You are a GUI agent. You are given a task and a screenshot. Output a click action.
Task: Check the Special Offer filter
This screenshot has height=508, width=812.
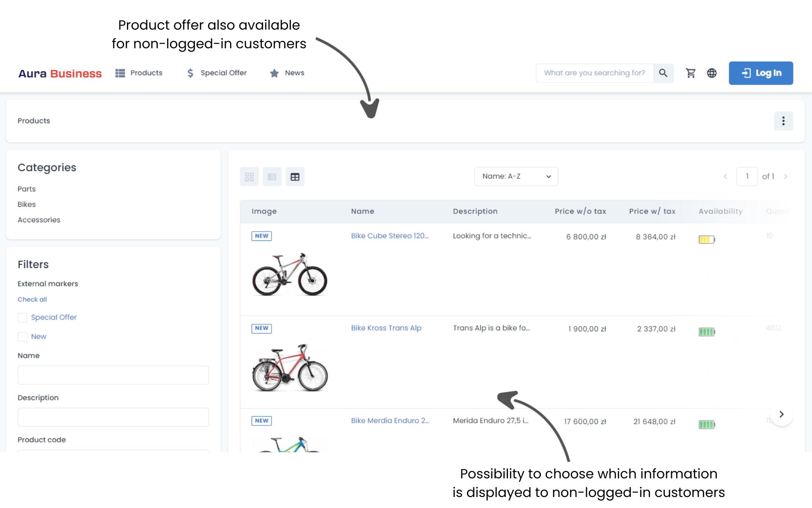[x=22, y=317]
